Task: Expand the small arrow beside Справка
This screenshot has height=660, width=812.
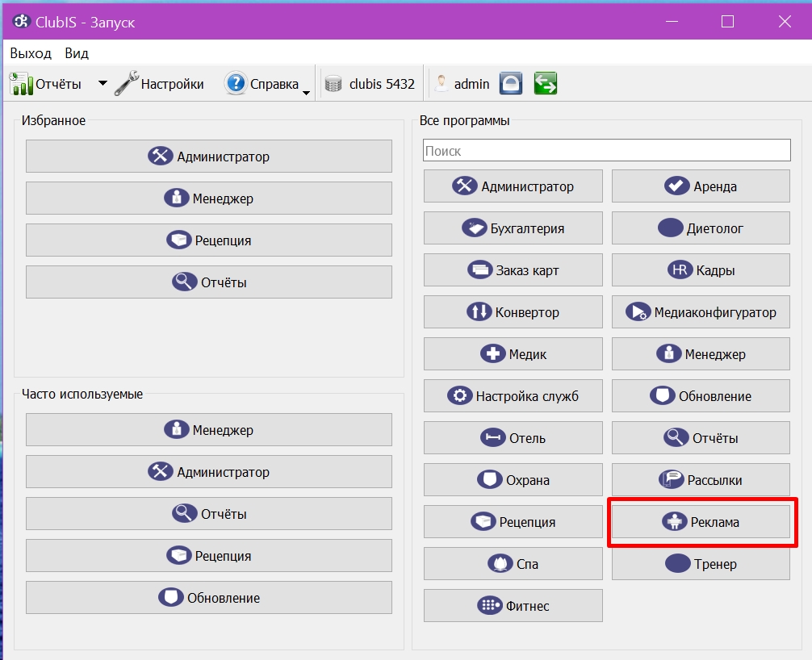Action: click(x=306, y=93)
